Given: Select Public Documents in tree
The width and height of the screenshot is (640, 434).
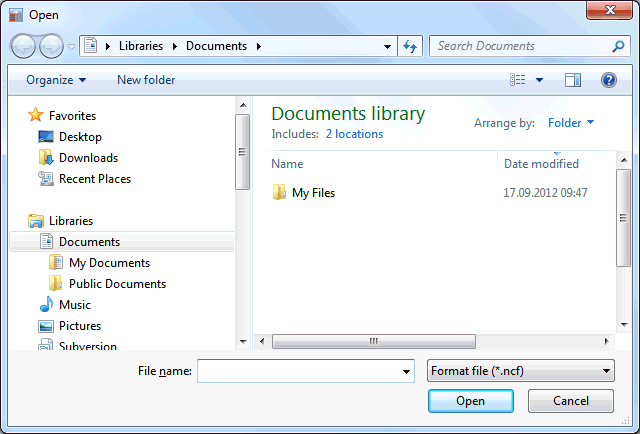Looking at the screenshot, I should pyautogui.click(x=118, y=284).
